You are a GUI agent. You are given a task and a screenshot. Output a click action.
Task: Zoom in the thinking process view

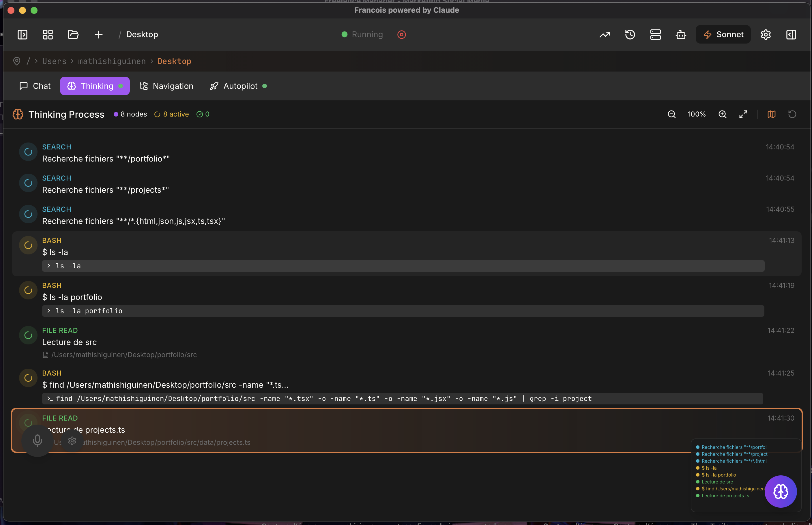click(x=722, y=114)
